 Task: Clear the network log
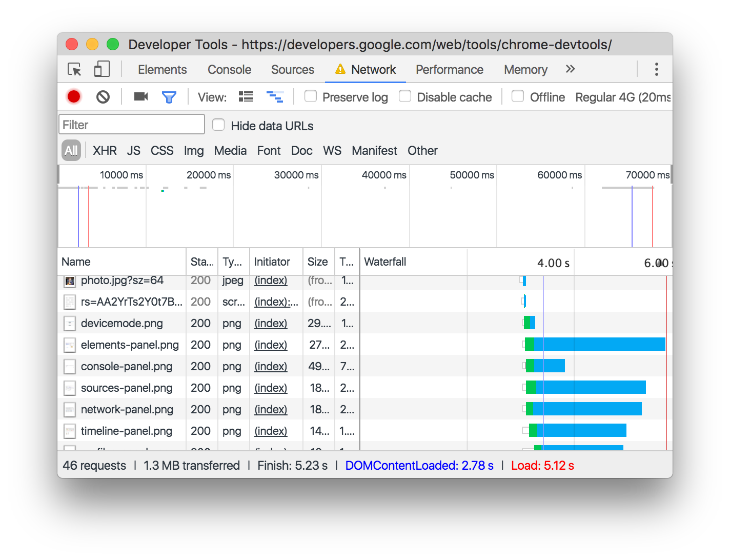[x=103, y=96]
